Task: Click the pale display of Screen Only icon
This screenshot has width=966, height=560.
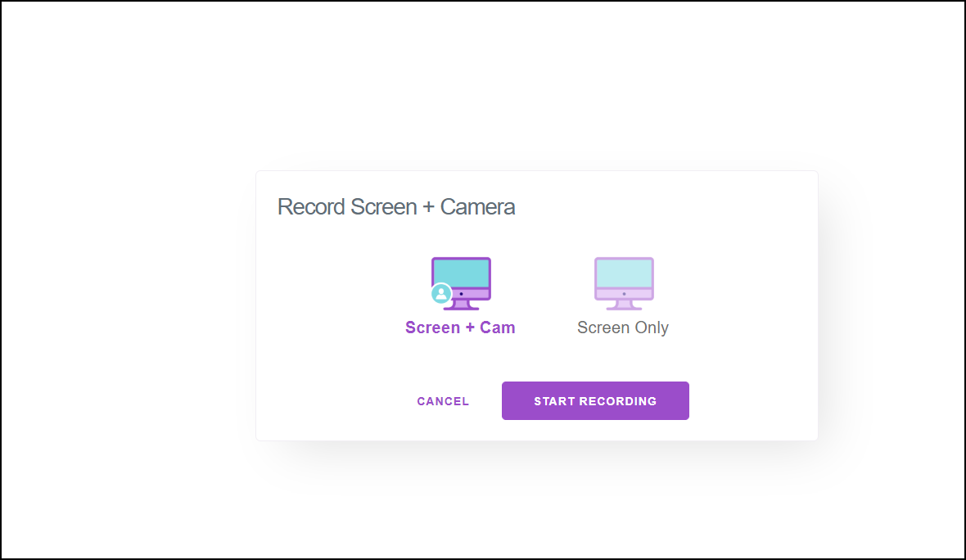Action: 624,271
